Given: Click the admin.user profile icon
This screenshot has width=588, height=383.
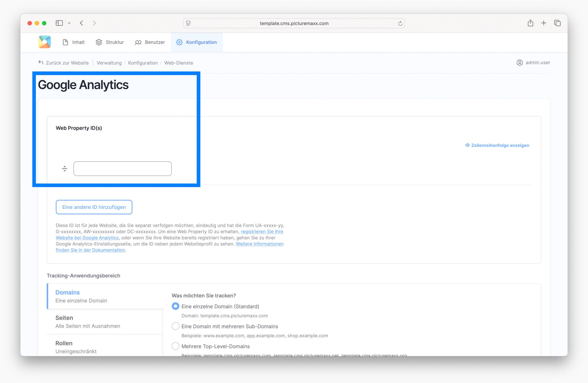Looking at the screenshot, I should tap(519, 63).
